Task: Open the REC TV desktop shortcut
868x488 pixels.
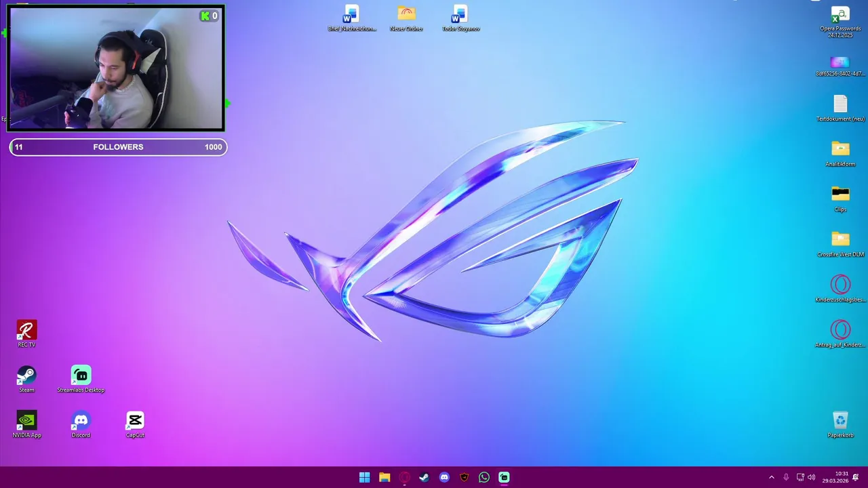Action: (26, 334)
